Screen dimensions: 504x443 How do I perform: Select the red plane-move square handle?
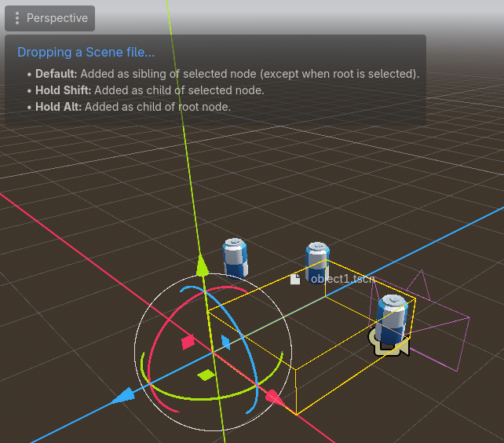click(x=188, y=342)
